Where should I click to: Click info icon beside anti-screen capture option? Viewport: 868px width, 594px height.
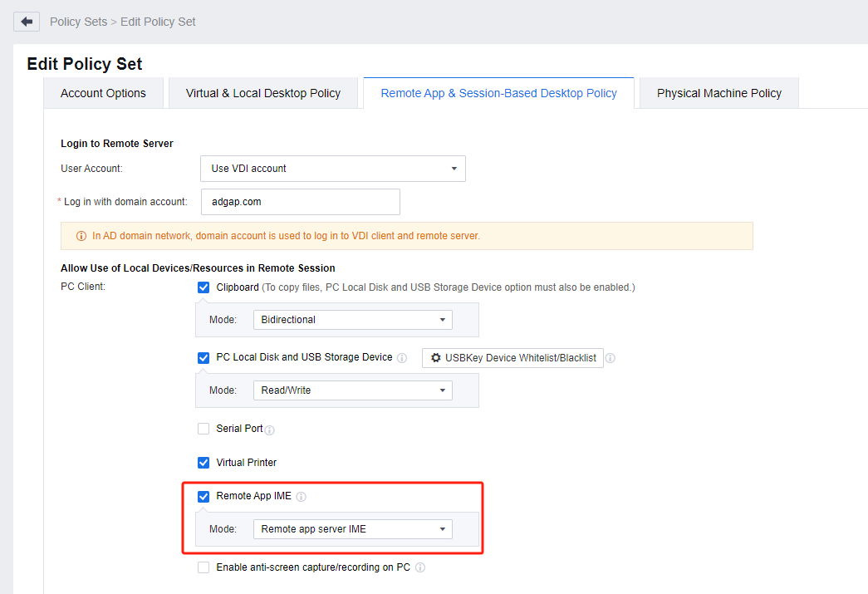pyautogui.click(x=420, y=568)
